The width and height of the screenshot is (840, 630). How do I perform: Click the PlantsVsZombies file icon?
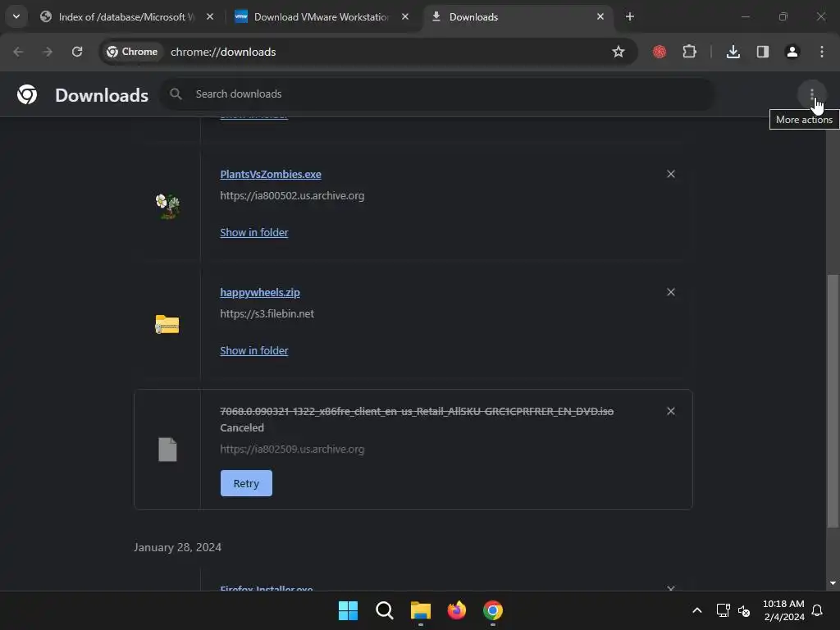pyautogui.click(x=167, y=206)
